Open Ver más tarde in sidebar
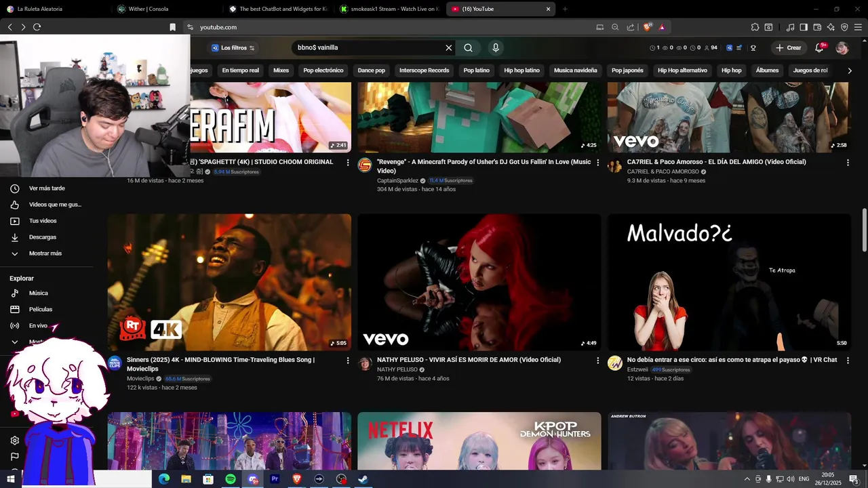This screenshot has width=868, height=488. (x=47, y=188)
